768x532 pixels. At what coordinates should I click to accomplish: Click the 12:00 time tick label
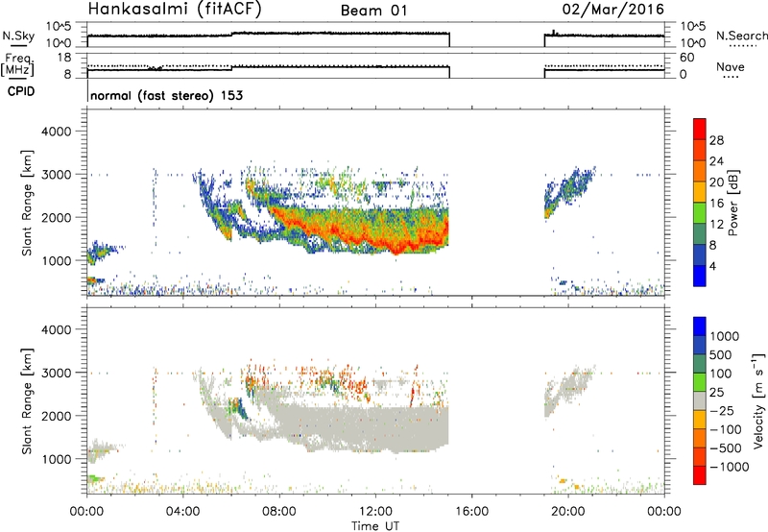375,512
